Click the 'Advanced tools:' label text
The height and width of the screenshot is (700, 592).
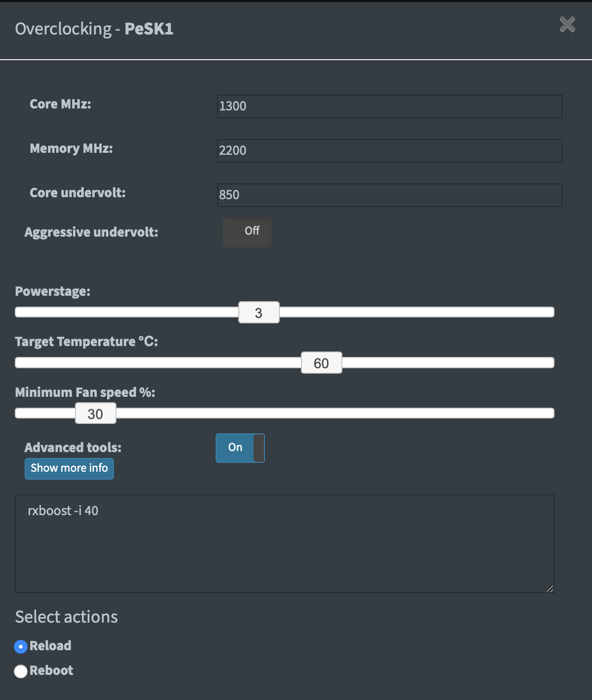coord(73,448)
